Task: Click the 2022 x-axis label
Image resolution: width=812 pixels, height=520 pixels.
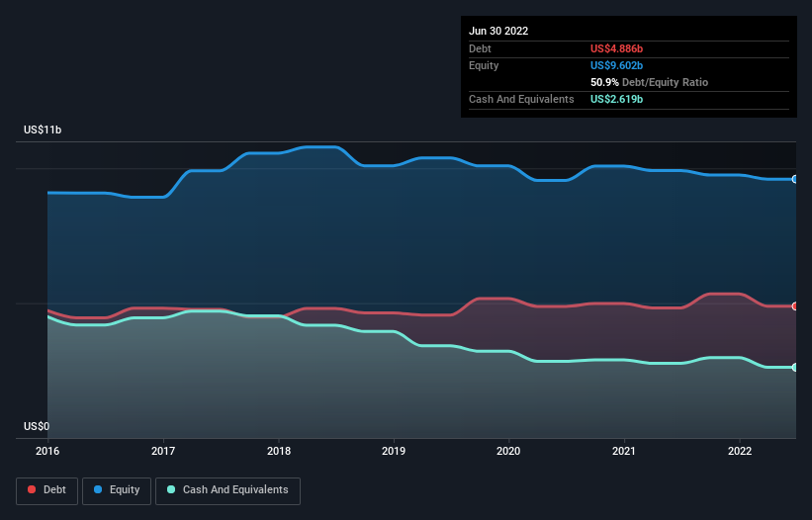Action: 740,451
